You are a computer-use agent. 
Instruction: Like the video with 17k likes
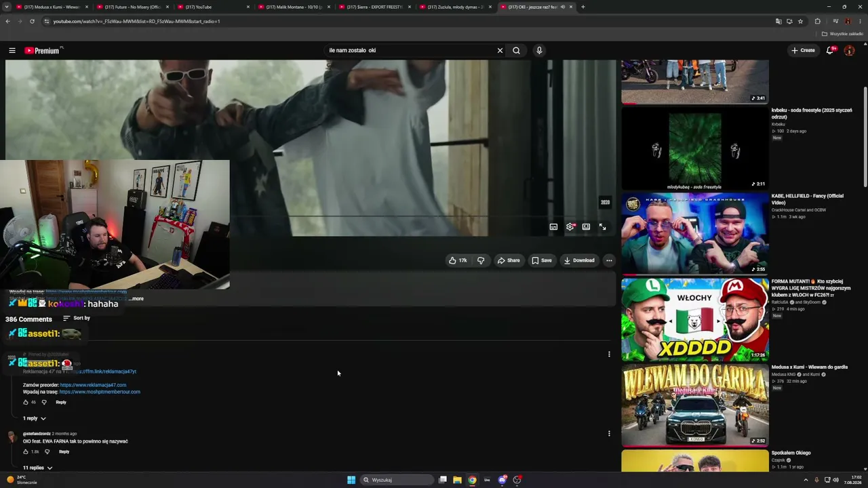click(458, 260)
